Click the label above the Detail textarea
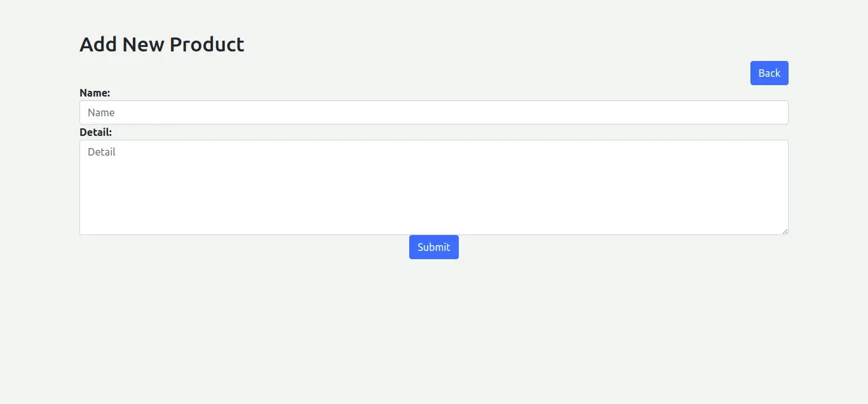 pyautogui.click(x=95, y=132)
